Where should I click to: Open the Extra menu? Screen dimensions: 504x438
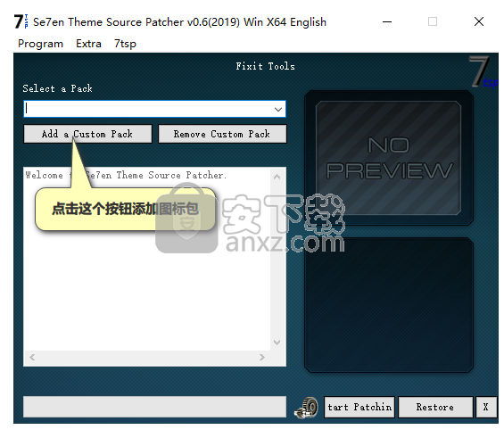(88, 44)
